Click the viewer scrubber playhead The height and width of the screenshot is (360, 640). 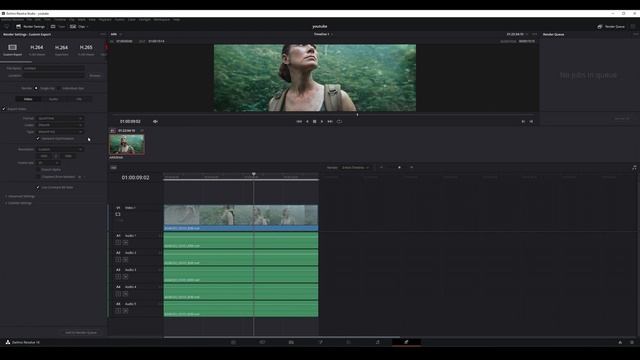pos(357,115)
